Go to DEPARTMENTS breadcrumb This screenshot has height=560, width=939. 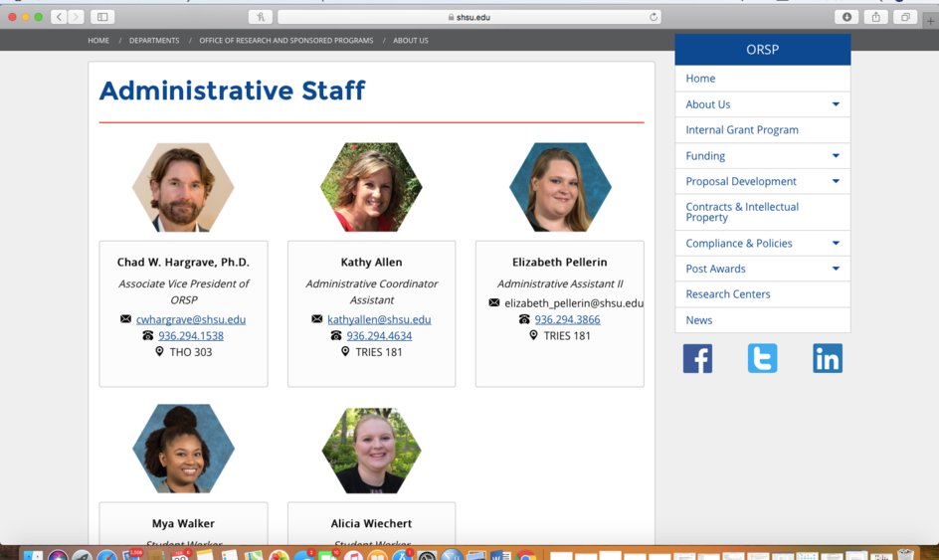pos(154,41)
